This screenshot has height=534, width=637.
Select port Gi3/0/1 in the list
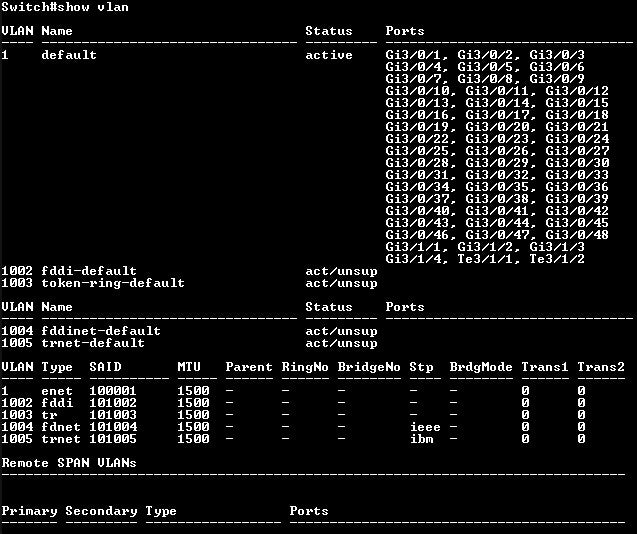click(413, 55)
